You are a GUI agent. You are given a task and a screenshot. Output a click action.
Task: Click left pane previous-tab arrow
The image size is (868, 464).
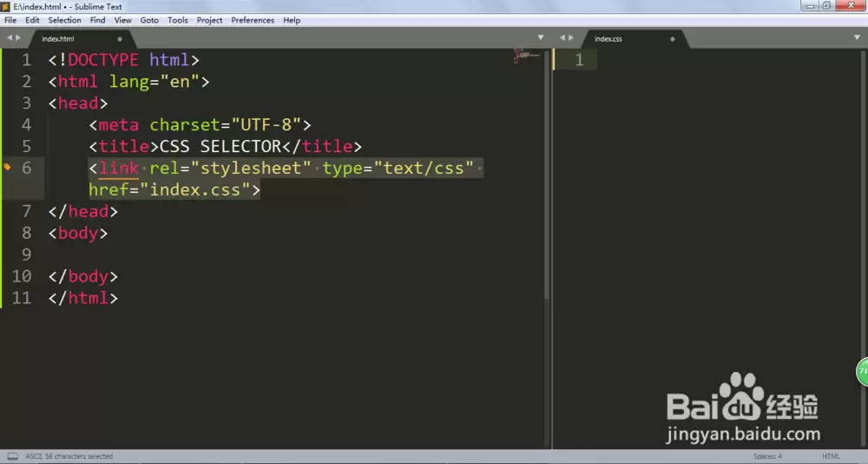tap(10, 37)
